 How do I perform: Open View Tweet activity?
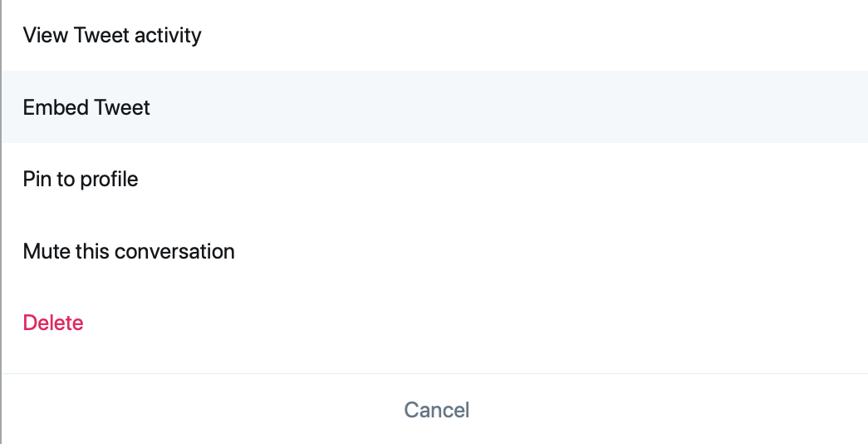point(112,36)
